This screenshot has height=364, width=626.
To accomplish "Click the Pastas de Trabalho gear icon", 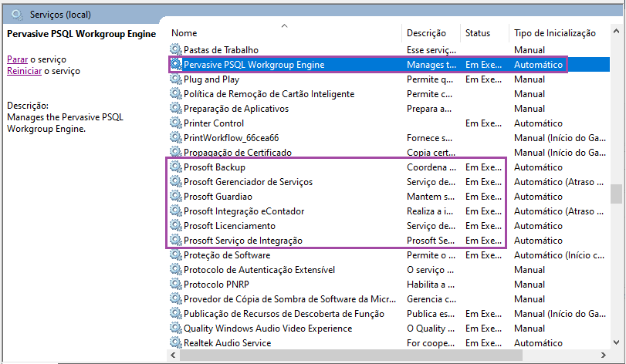I will pos(176,49).
